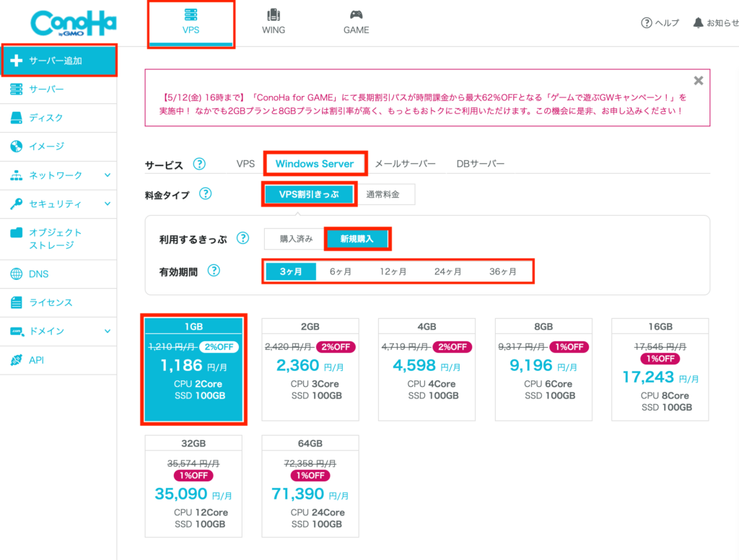
Task: Click the サーバー追加 button
Action: point(59,61)
